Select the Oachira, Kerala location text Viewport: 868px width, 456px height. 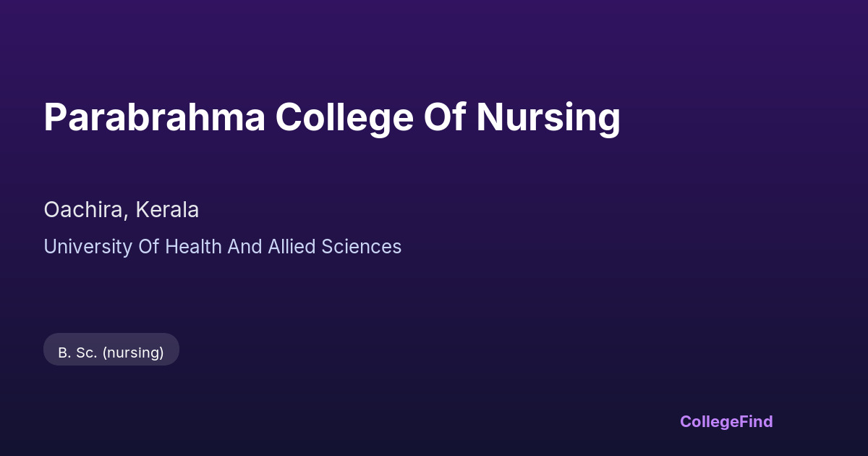(122, 210)
